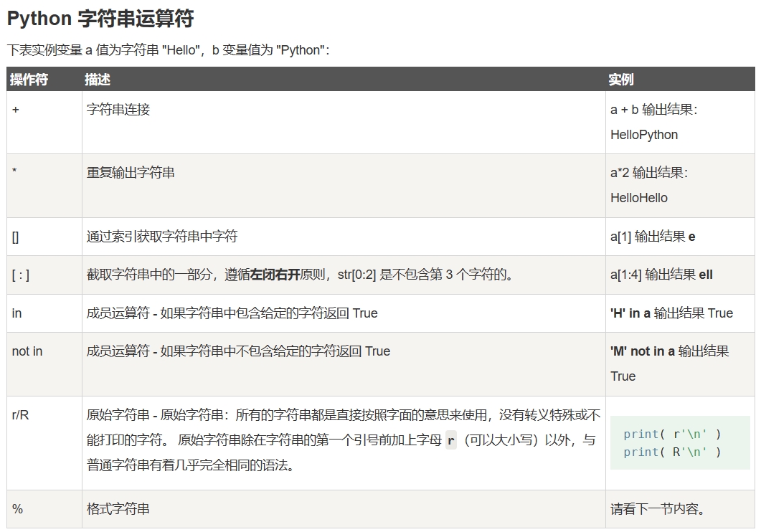Click the "字符串连接" description text

coord(118,110)
